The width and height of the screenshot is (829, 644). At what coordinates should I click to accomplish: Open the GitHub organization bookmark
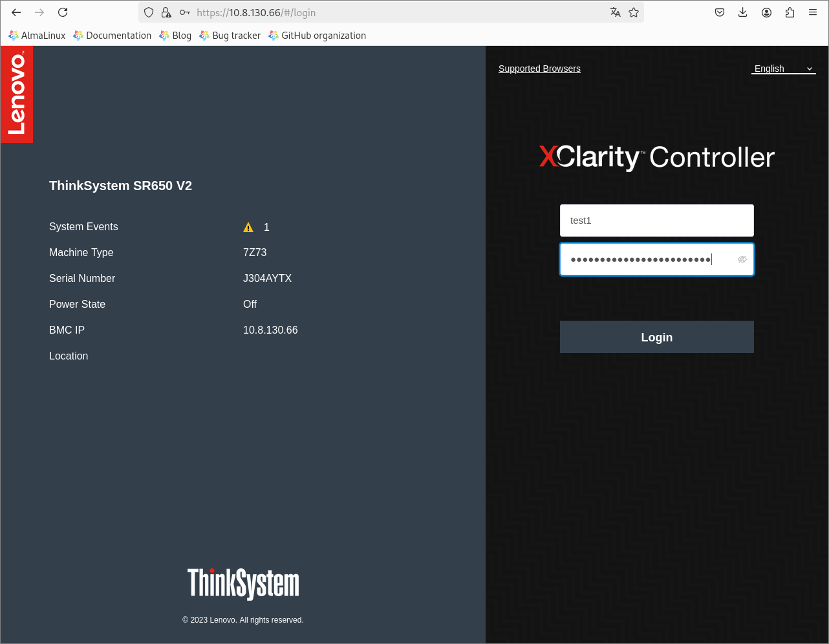pyautogui.click(x=318, y=36)
